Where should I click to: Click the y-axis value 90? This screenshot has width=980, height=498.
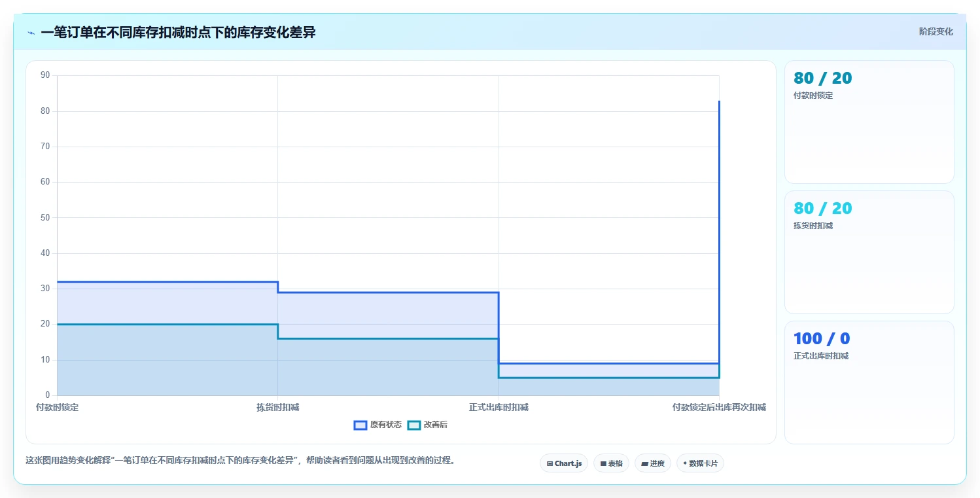[x=45, y=75]
